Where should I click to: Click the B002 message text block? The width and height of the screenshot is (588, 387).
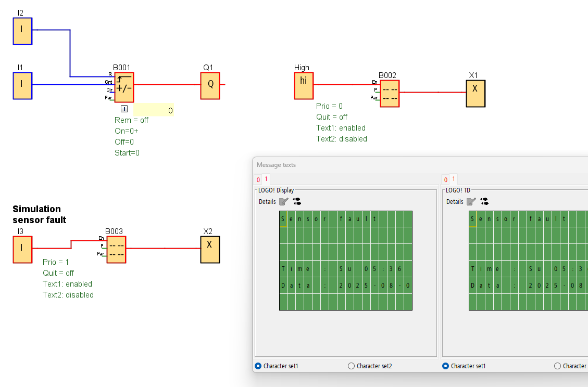390,94
